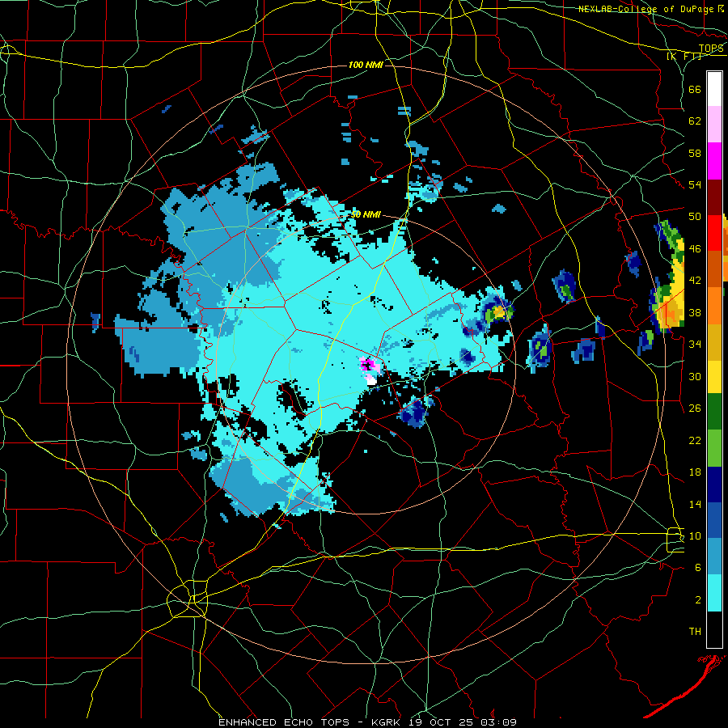
Task: Click the bright red legend swatch
Action: pos(714,233)
